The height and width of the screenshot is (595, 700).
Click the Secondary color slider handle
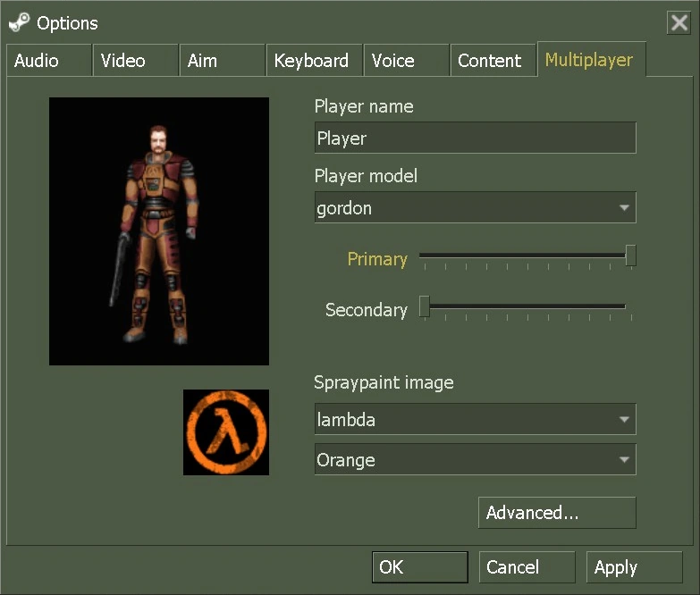coord(425,306)
